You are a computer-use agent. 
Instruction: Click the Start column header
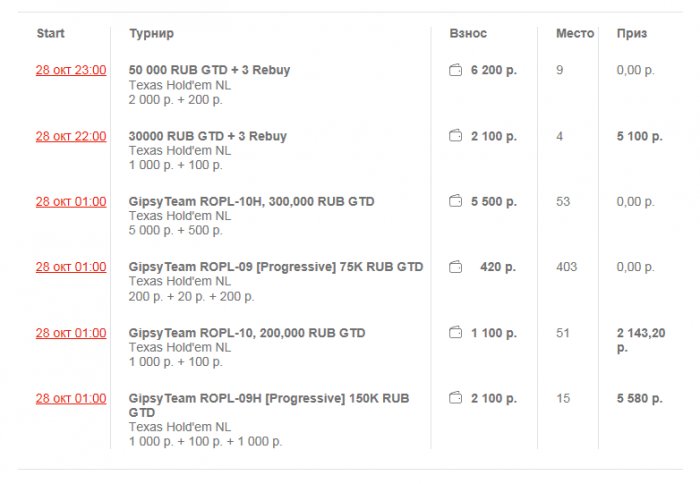point(50,33)
